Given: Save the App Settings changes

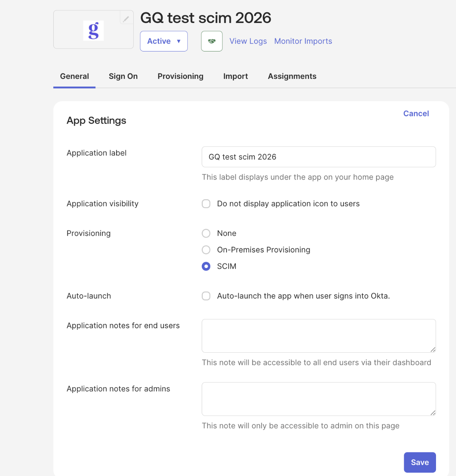Looking at the screenshot, I should coord(420,462).
